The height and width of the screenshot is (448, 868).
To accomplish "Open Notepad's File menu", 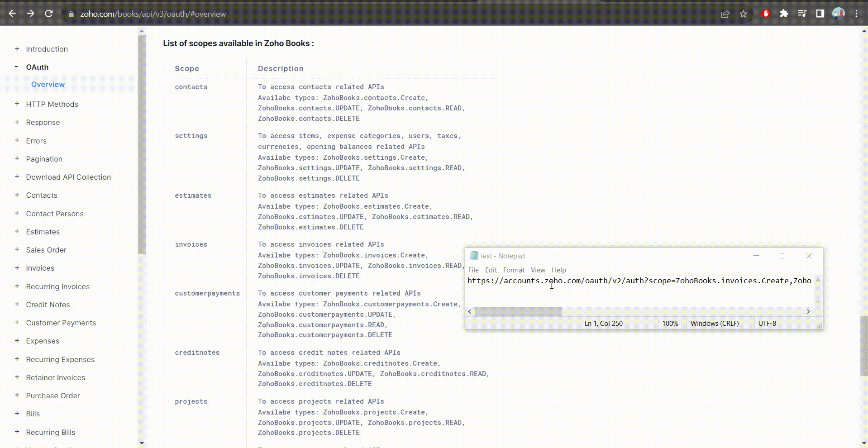I will 473,270.
